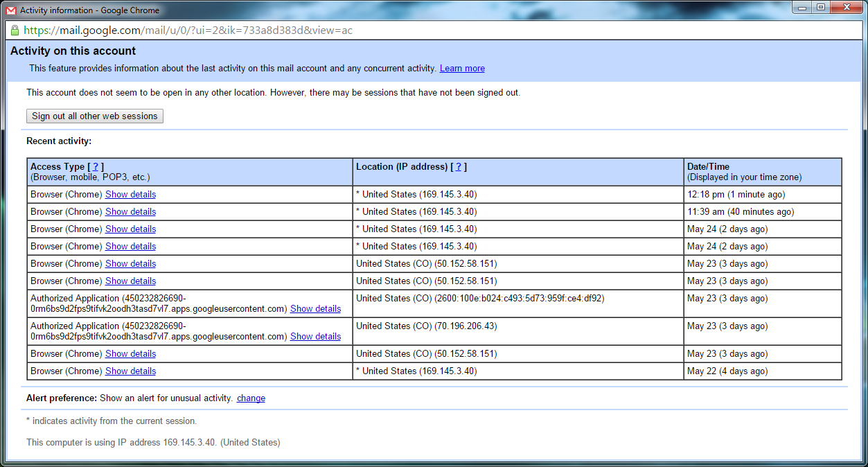
Task: Click the change alert preference link
Action: coord(251,398)
